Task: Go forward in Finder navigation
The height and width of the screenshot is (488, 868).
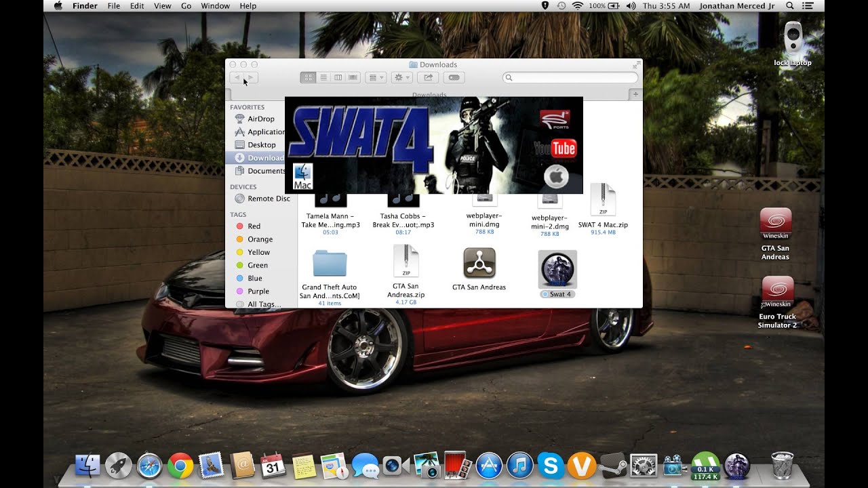Action: [x=250, y=78]
